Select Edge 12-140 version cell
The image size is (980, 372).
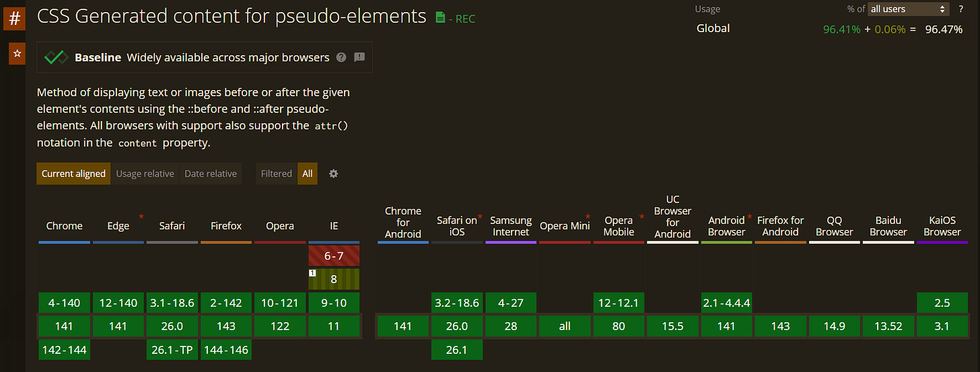point(118,303)
